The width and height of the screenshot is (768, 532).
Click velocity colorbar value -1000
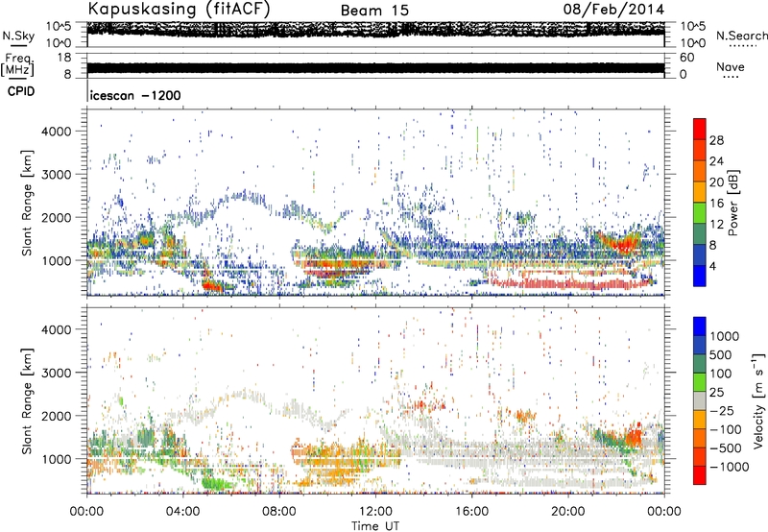tap(729, 467)
